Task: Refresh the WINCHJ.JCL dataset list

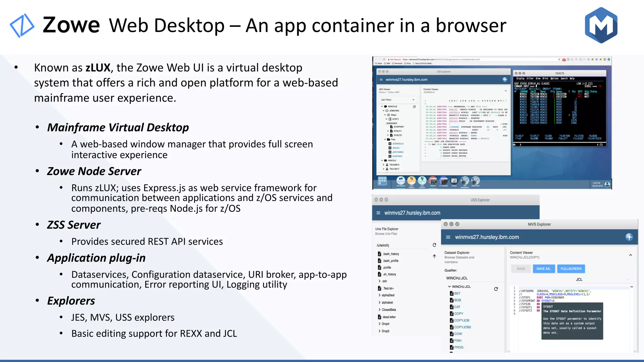Action: 496,289
